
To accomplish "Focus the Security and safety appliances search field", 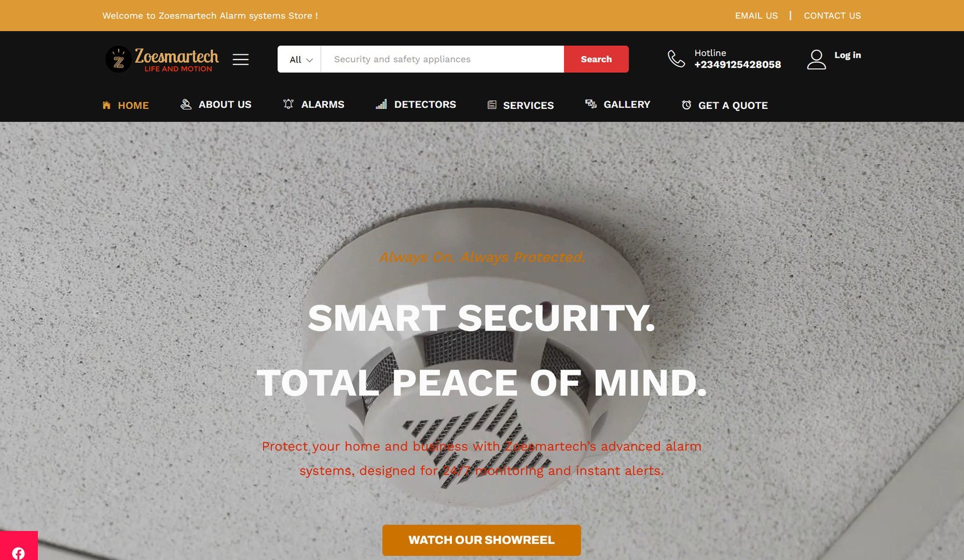I will coord(442,59).
